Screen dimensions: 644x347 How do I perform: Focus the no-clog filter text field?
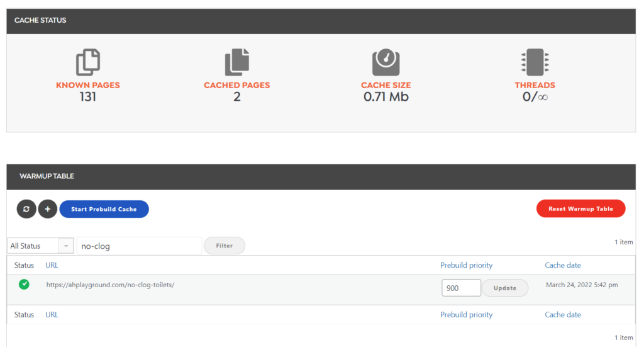click(138, 246)
